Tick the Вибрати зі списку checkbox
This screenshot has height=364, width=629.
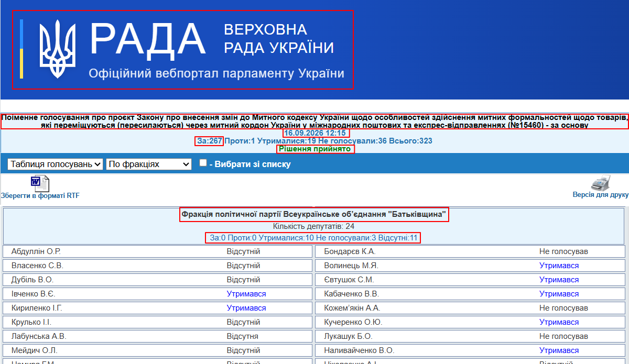coord(203,163)
